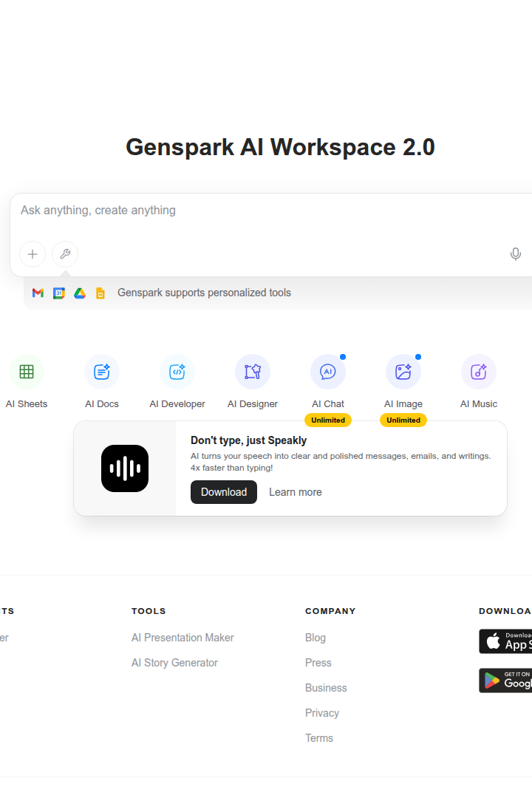This screenshot has height=798, width=532.
Task: Open the Google Play download badge
Action: tap(505, 681)
